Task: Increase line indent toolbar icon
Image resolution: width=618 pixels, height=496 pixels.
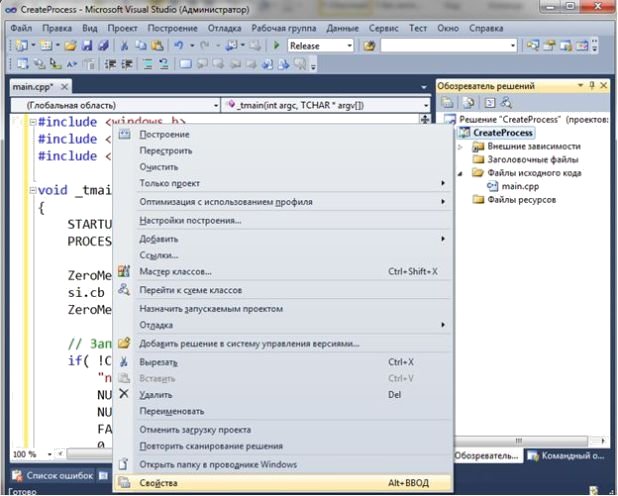Action: click(127, 64)
